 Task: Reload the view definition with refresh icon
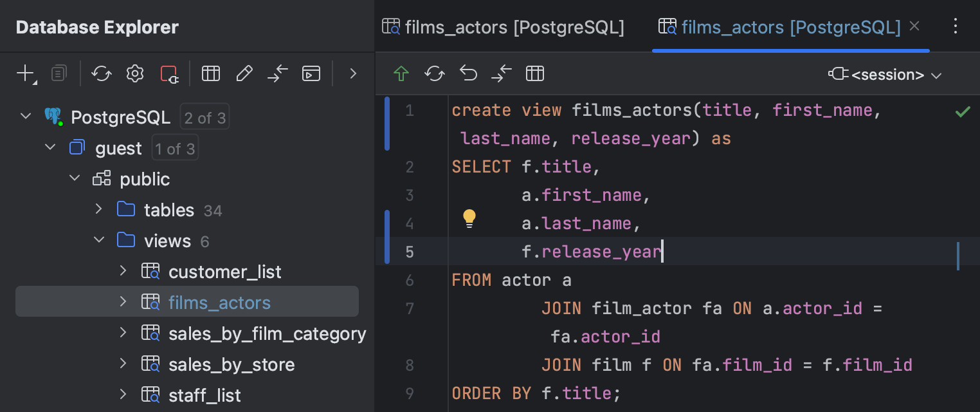[434, 73]
